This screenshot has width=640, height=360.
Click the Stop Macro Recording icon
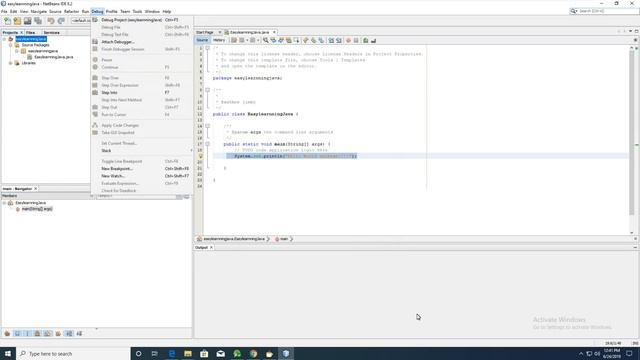click(x=356, y=40)
